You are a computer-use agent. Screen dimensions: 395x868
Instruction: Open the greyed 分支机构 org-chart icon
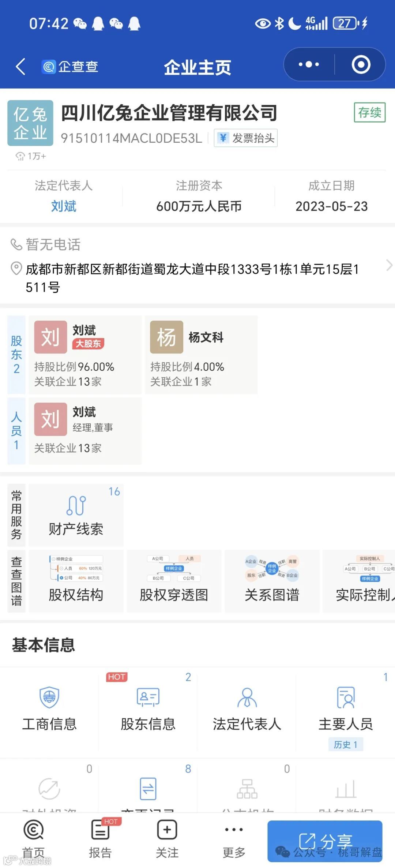(x=247, y=789)
